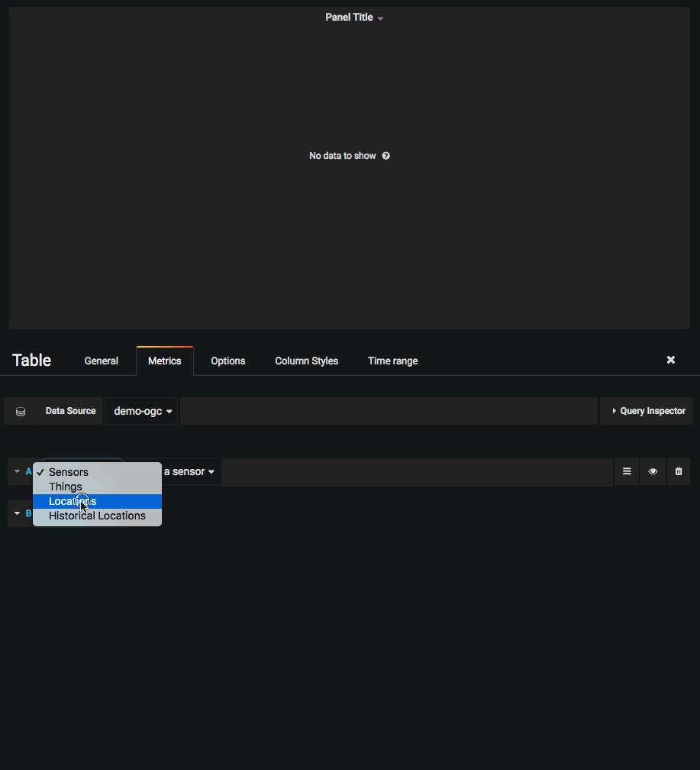Toggle query A visibility eye icon

point(653,471)
